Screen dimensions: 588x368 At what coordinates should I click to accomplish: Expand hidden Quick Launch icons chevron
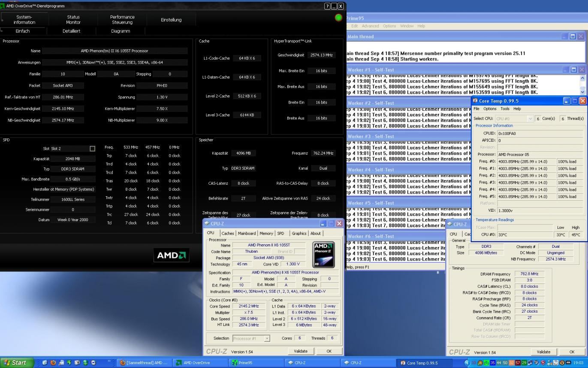[x=109, y=361]
